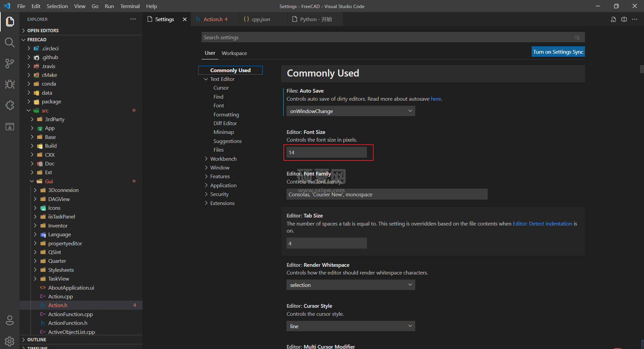The width and height of the screenshot is (644, 349).
Task: Open the Remote Explorer icon in activity bar
Action: point(10,127)
